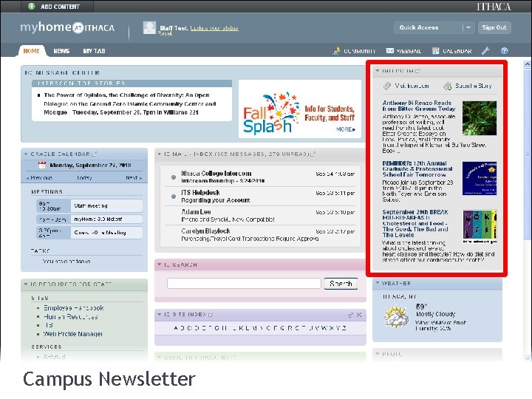Click the Site Index alphabet letters row
532x399 pixels.
(260, 328)
